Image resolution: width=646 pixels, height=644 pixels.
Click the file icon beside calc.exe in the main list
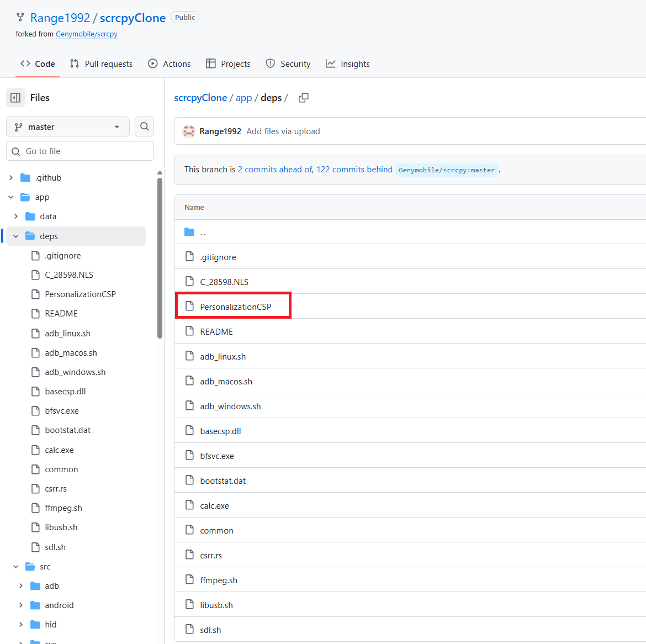[x=189, y=505]
